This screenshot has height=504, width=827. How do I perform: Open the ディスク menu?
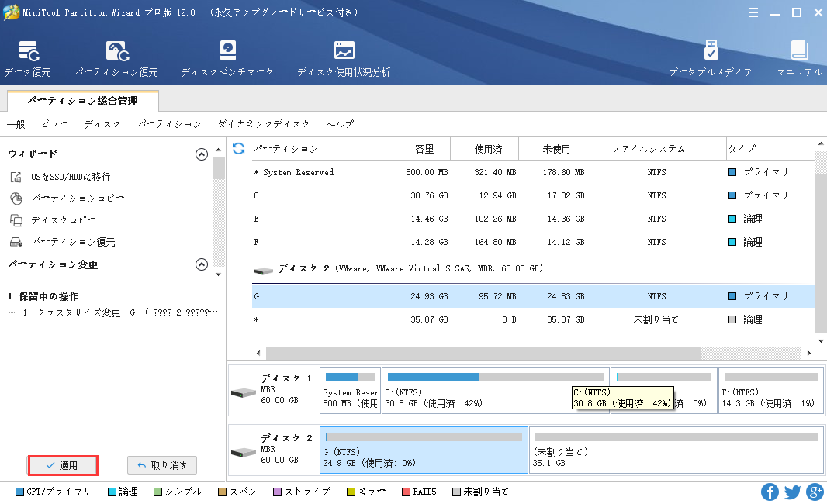tap(102, 124)
